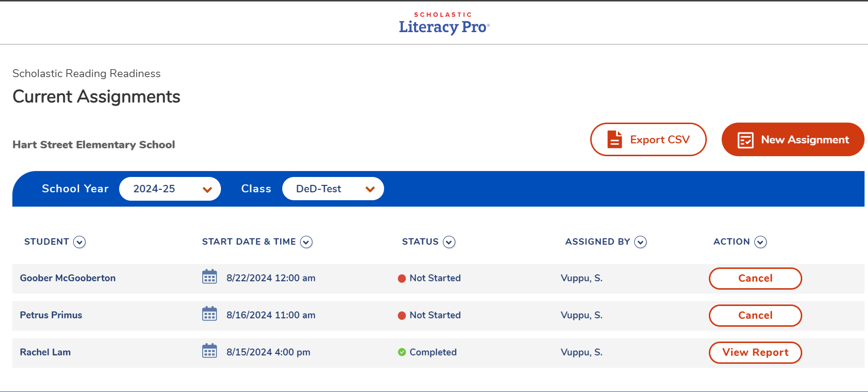Select date 8/16/2024 11:00 am
This screenshot has height=392, width=868.
pos(271,315)
